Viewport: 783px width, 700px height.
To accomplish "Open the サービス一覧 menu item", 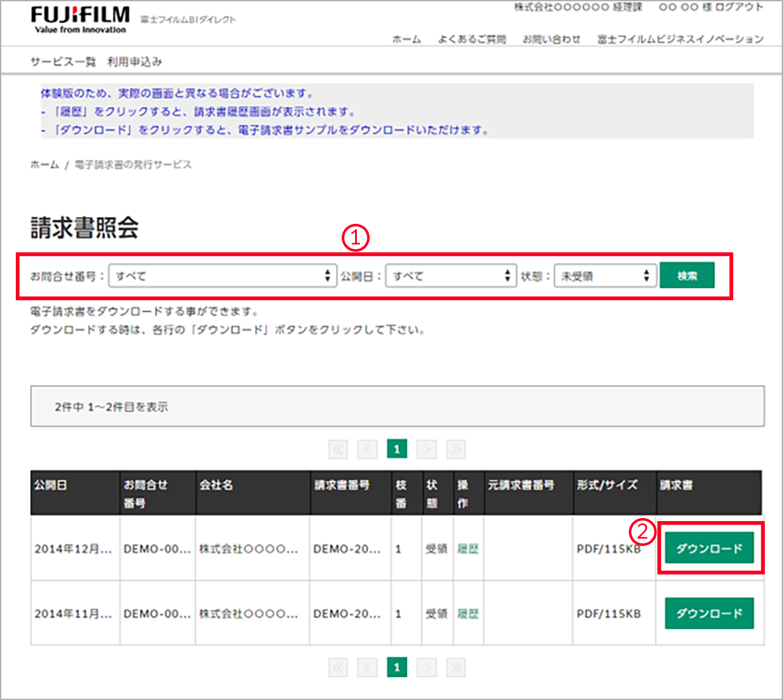I will 63,62.
